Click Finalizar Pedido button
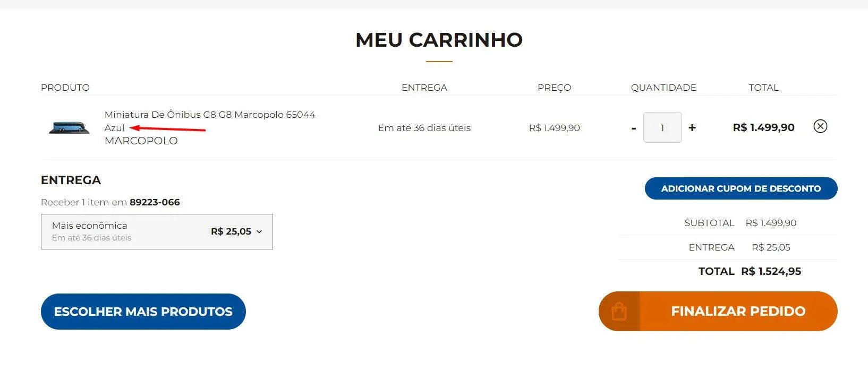Image resolution: width=868 pixels, height=371 pixels. 718,311
